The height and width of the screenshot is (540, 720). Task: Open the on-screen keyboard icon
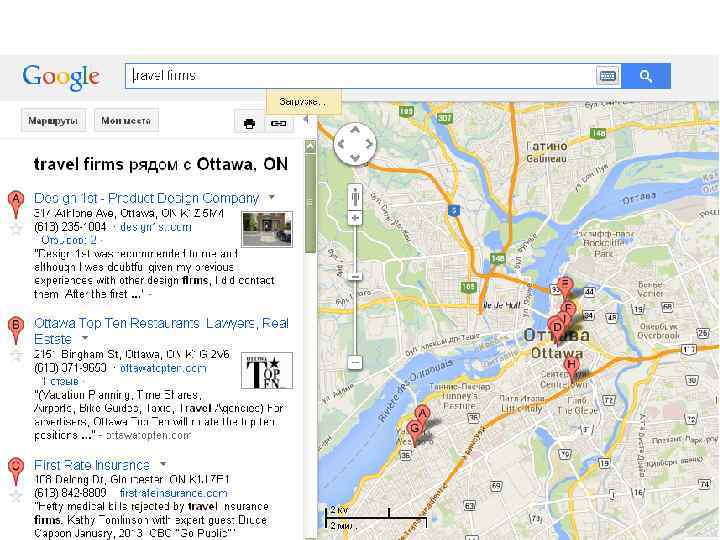click(x=608, y=76)
